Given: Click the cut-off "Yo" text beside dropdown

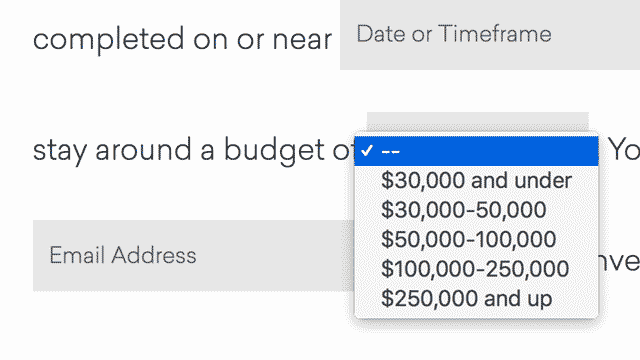Looking at the screenshot, I should tap(624, 149).
